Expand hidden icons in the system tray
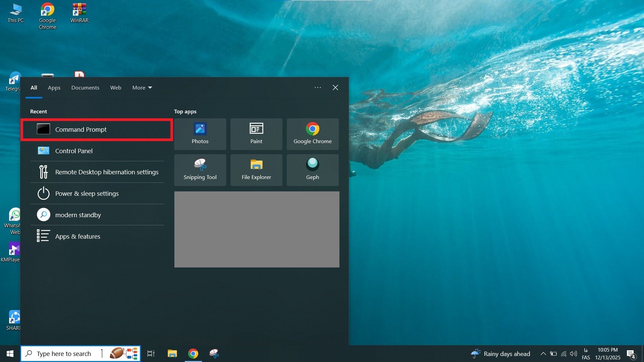644x362 pixels. coord(543,353)
